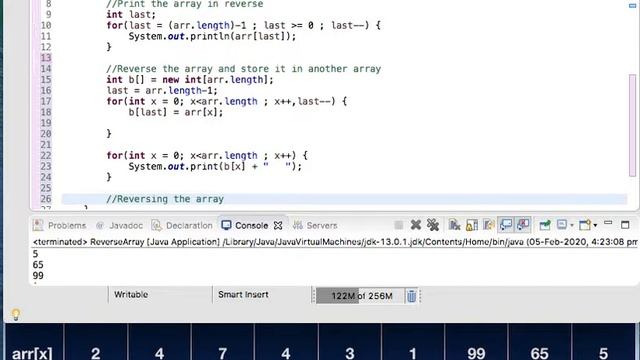The image size is (640, 360).
Task: Click the for loop with x++,last-- on line 17
Action: [227, 101]
